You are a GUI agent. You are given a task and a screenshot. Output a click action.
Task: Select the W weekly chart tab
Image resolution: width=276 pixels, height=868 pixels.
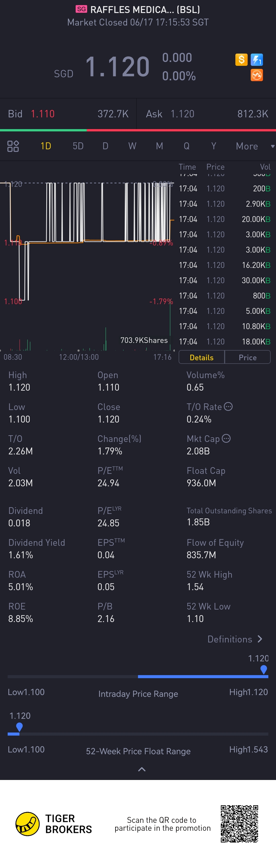pos(132,146)
